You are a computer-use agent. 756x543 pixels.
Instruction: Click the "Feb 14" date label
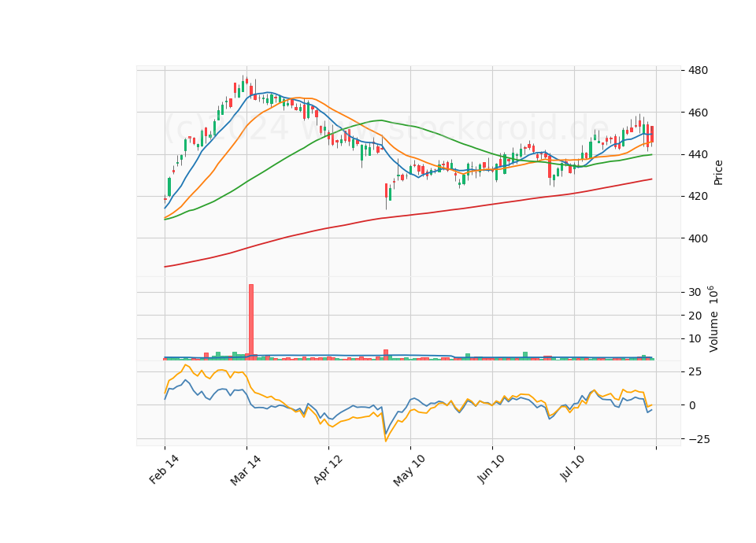[164, 469]
